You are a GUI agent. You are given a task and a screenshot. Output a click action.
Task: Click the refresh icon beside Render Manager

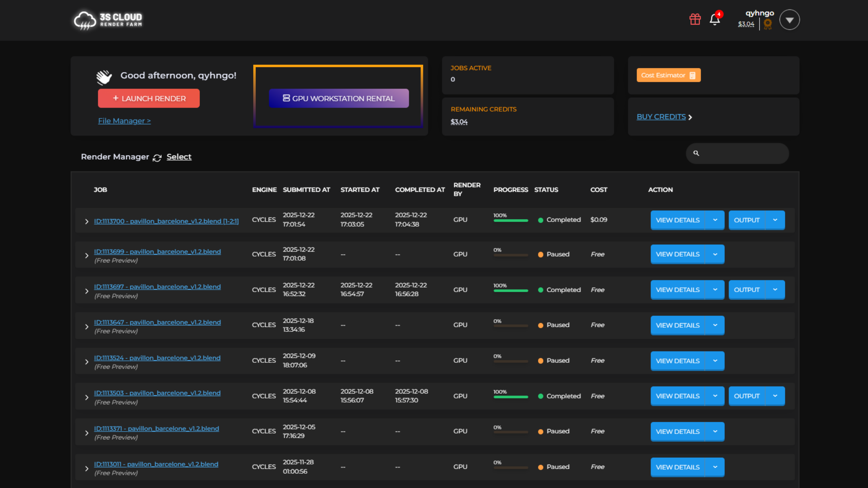click(x=157, y=158)
